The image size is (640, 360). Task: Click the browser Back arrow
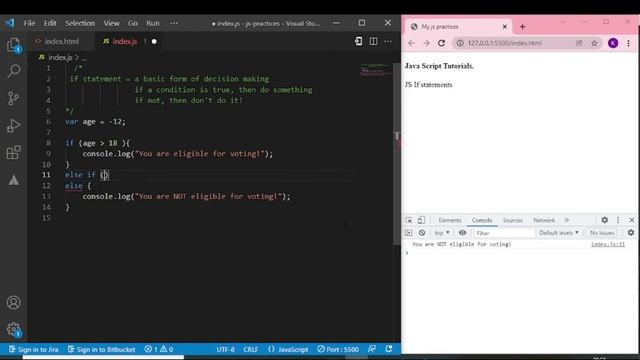tap(411, 43)
